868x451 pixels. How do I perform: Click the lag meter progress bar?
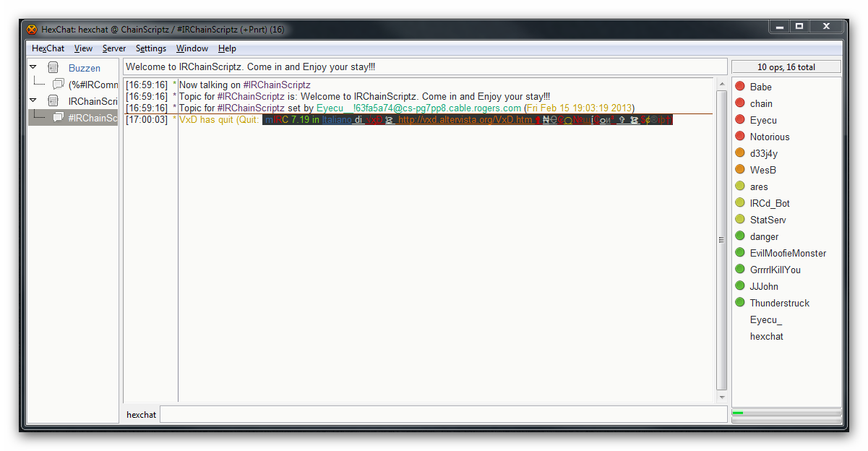pyautogui.click(x=786, y=413)
